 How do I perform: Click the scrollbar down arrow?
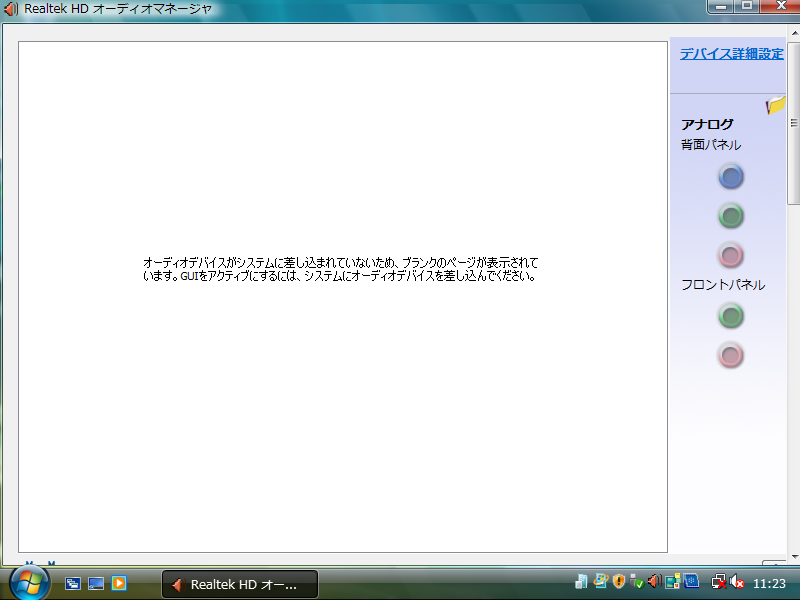pyautogui.click(x=794, y=557)
